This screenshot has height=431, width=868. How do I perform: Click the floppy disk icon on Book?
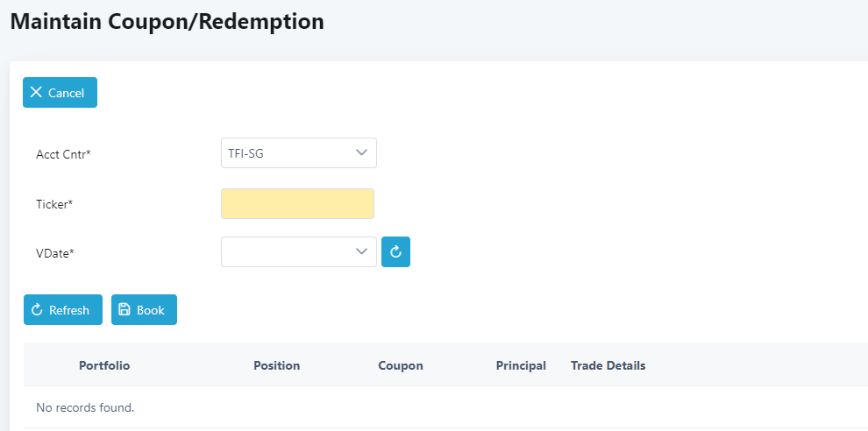pos(125,310)
